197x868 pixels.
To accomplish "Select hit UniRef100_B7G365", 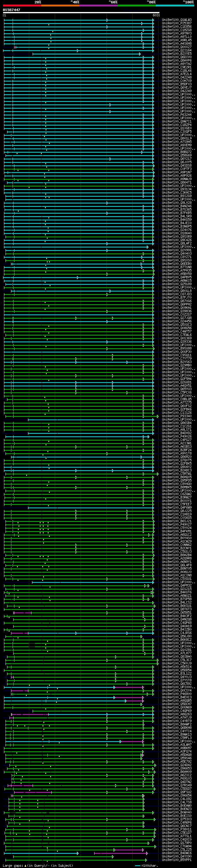I will 177,209.
